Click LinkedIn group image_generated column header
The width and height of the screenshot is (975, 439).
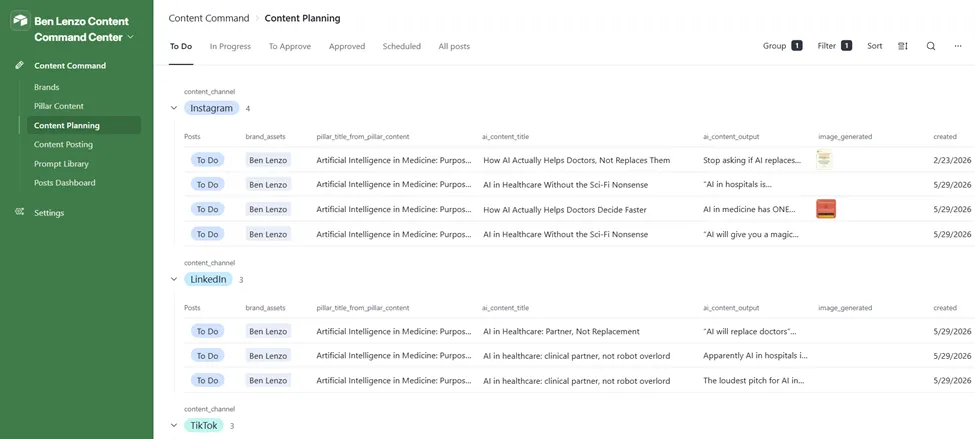pos(845,308)
